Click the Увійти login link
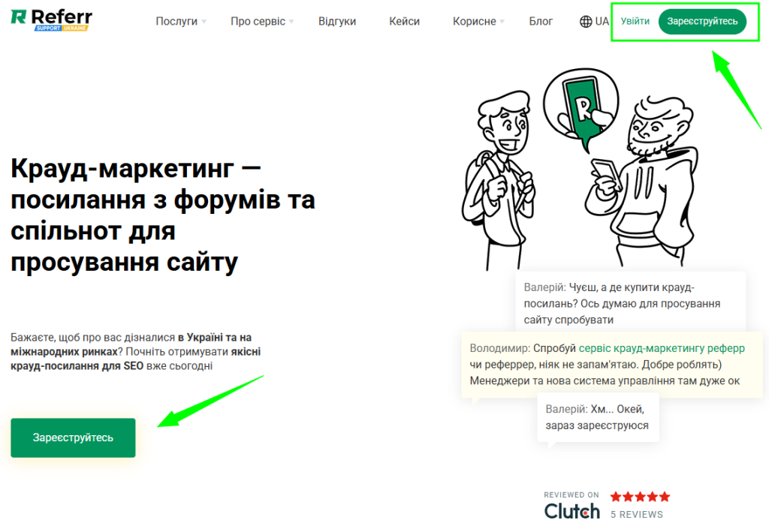 pyautogui.click(x=635, y=21)
